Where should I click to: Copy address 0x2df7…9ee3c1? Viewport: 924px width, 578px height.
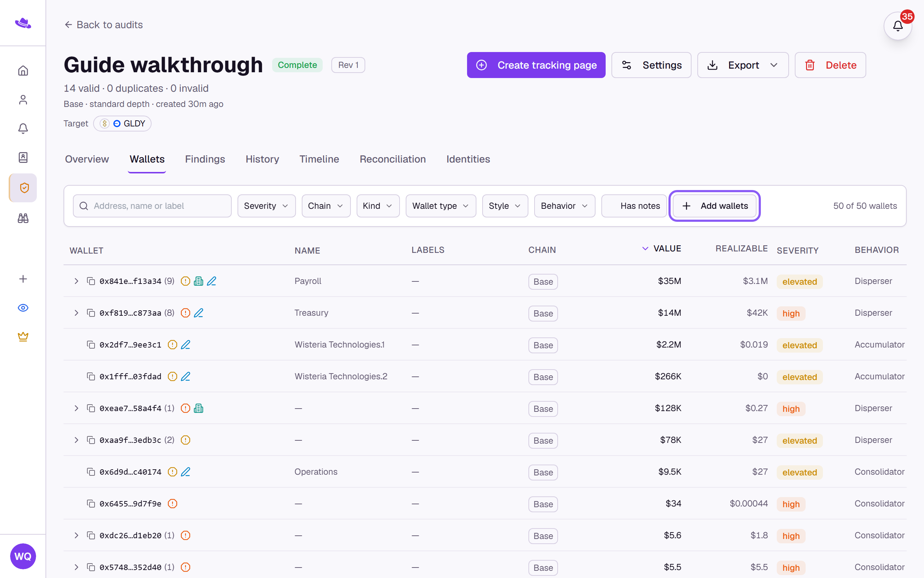[91, 344]
